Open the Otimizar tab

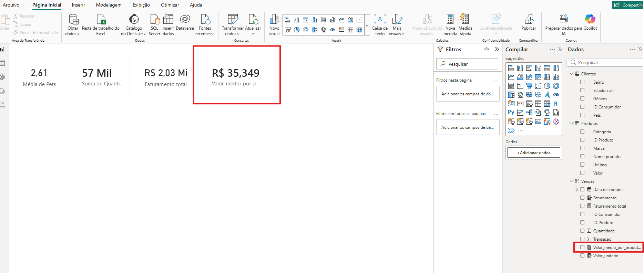[x=170, y=5]
